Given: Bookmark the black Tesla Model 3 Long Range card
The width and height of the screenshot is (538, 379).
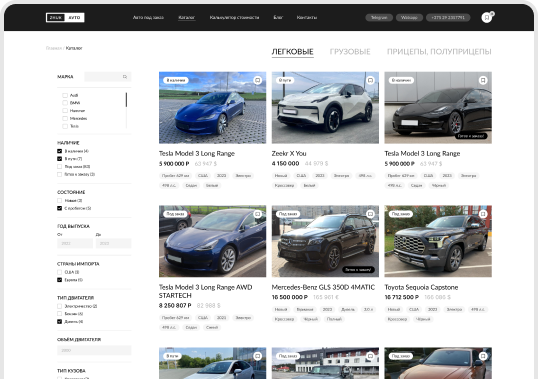Looking at the screenshot, I should point(483,80).
